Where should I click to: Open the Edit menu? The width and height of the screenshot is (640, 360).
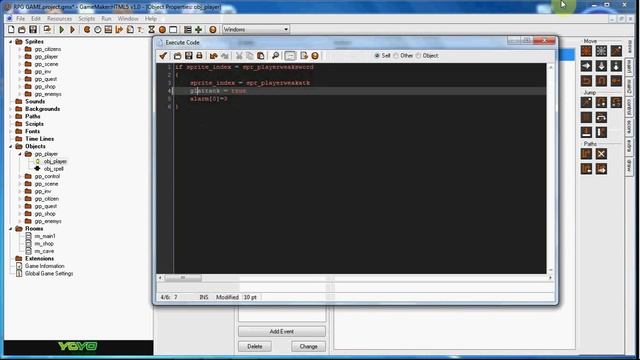[36, 19]
